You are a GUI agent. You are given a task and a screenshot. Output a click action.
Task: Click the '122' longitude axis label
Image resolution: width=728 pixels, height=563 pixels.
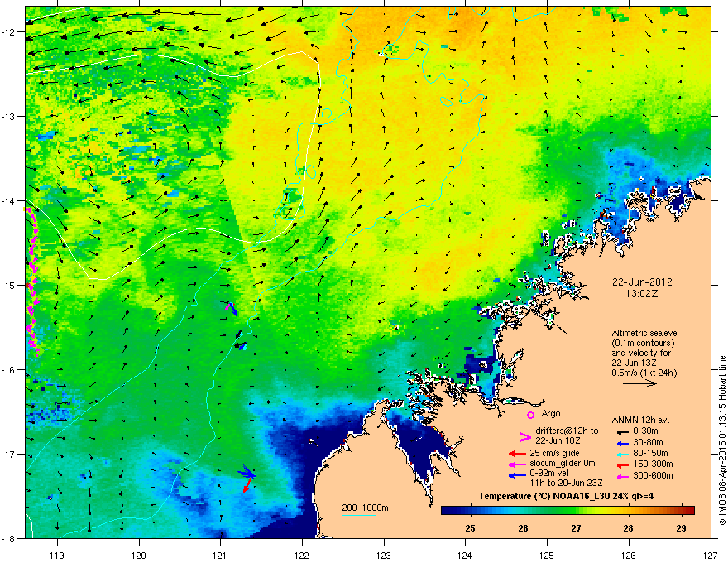coord(302,555)
